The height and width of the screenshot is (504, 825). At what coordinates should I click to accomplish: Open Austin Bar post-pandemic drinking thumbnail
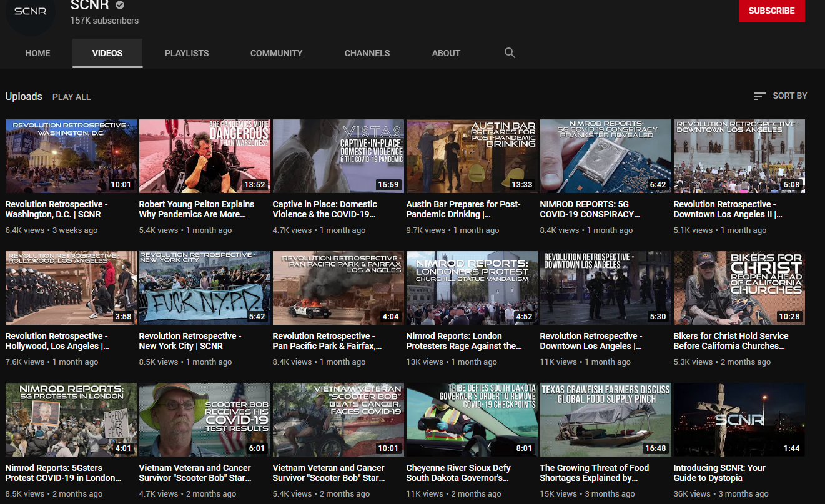click(x=472, y=156)
